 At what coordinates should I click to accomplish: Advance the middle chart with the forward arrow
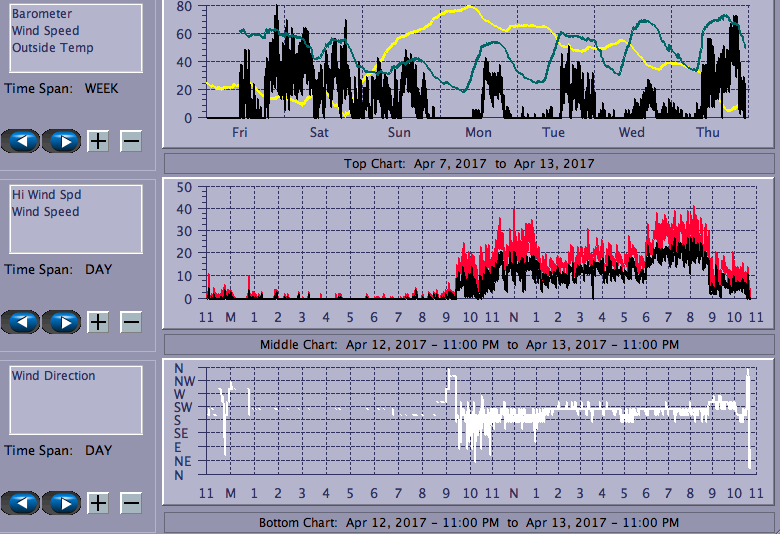click(62, 322)
